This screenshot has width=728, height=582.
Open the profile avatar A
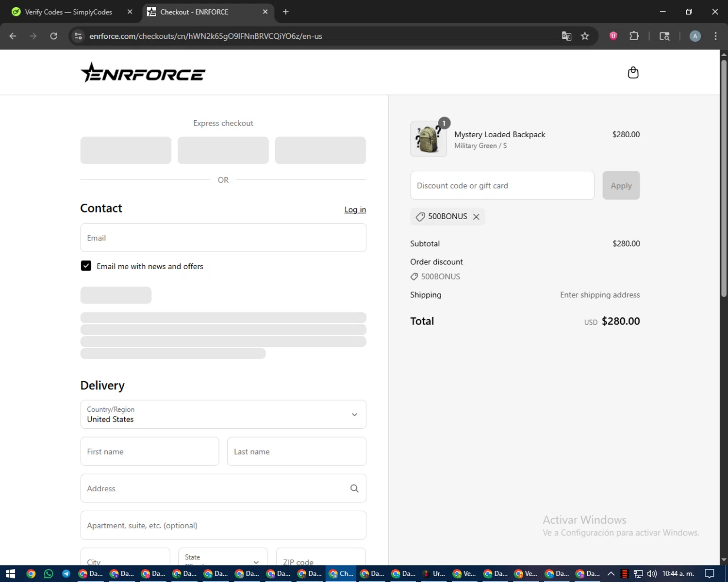[x=695, y=36]
